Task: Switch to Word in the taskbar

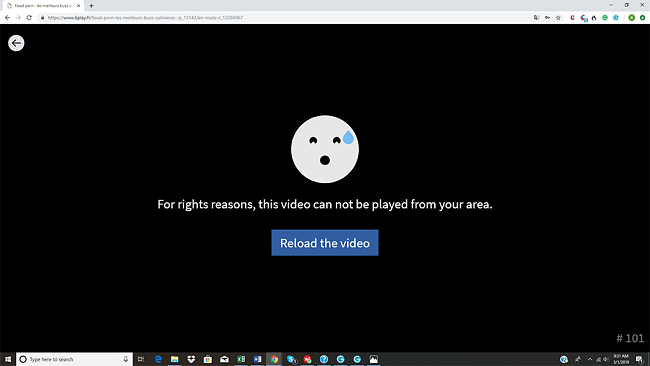Action: point(257,359)
